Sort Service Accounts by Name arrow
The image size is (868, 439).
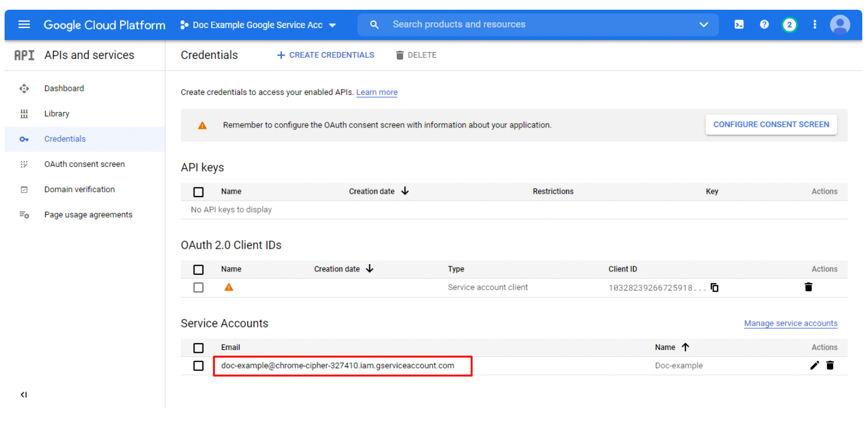coord(686,347)
